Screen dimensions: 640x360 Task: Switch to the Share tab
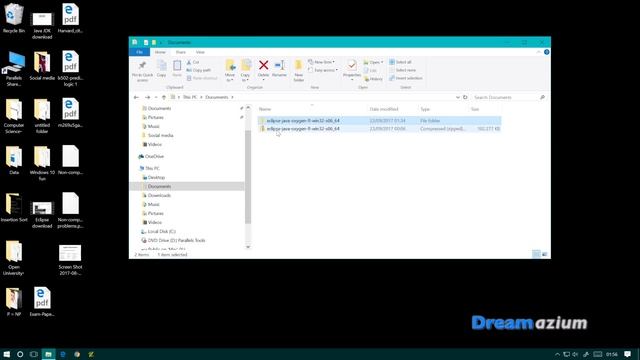[180, 52]
